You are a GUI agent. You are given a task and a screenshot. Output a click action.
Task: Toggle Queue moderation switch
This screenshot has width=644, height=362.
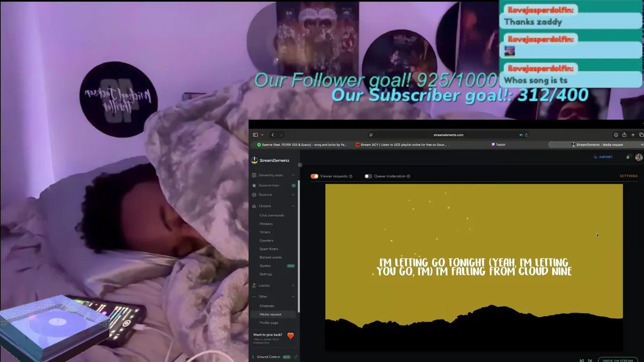368,176
